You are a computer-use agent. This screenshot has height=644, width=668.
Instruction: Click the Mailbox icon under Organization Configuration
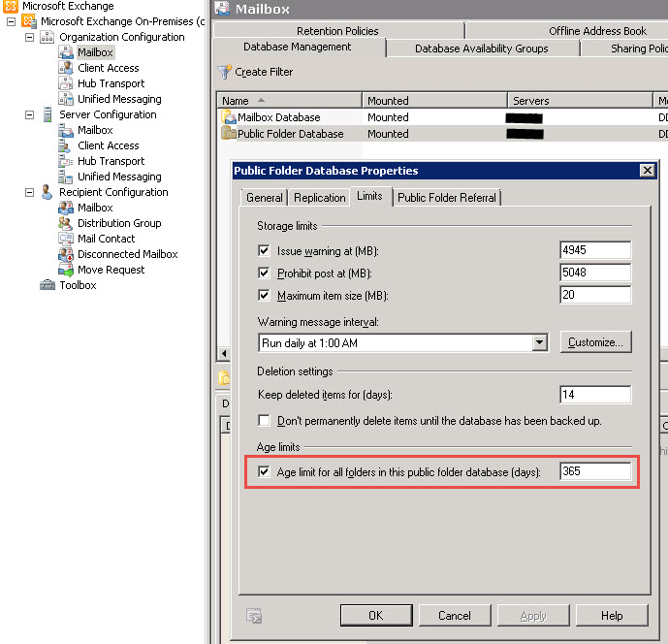coord(66,52)
